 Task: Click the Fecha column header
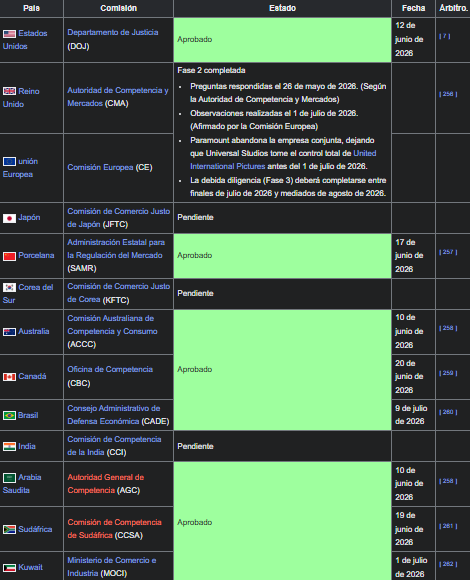point(413,8)
